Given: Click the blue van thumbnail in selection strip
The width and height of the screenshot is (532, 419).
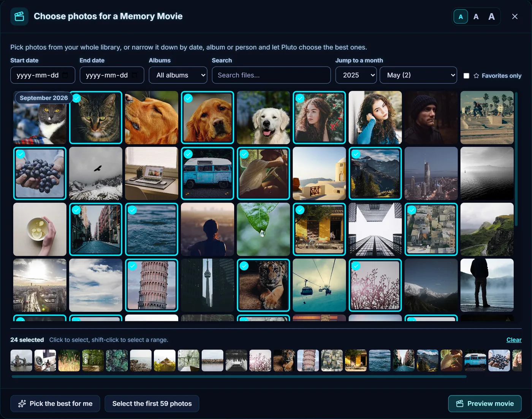Looking at the screenshot, I should pyautogui.click(x=475, y=360).
